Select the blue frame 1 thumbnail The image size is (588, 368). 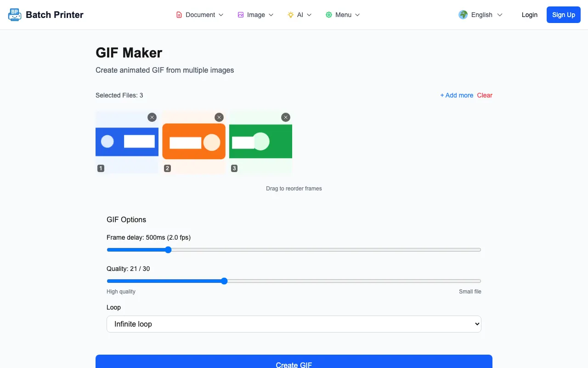(127, 142)
